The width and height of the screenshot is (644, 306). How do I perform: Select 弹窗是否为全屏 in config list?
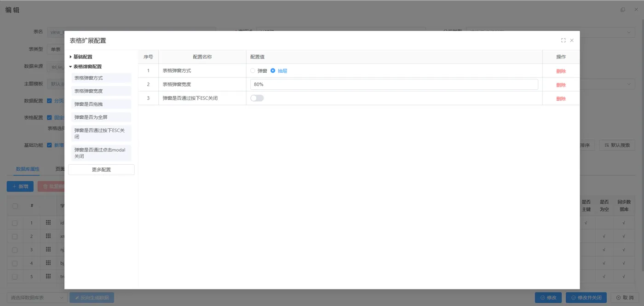101,117
